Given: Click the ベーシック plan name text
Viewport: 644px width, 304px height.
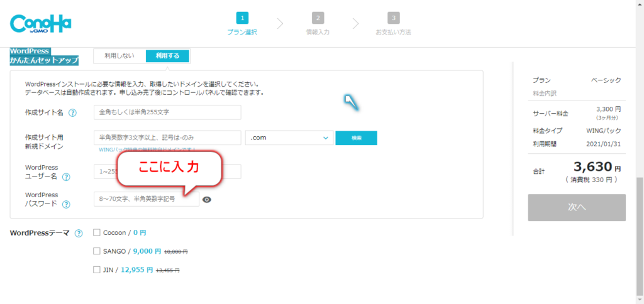Looking at the screenshot, I should point(606,80).
